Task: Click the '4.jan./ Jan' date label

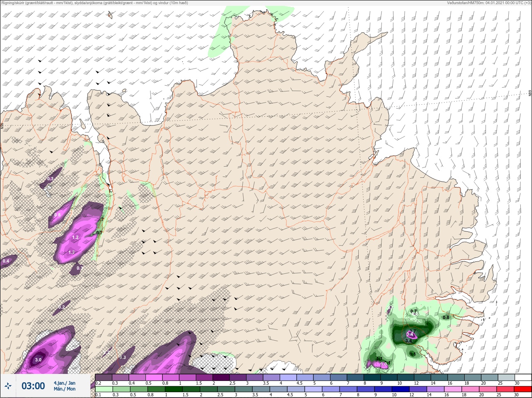Action: [x=64, y=383]
